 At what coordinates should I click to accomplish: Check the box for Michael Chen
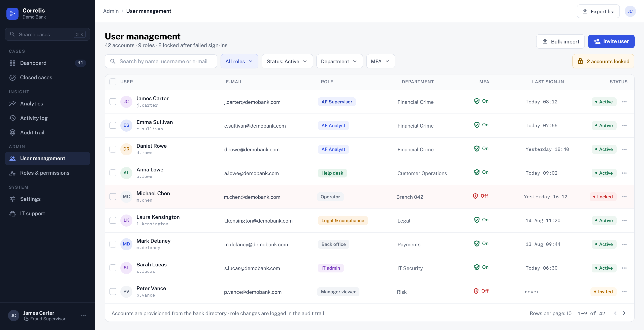(113, 197)
